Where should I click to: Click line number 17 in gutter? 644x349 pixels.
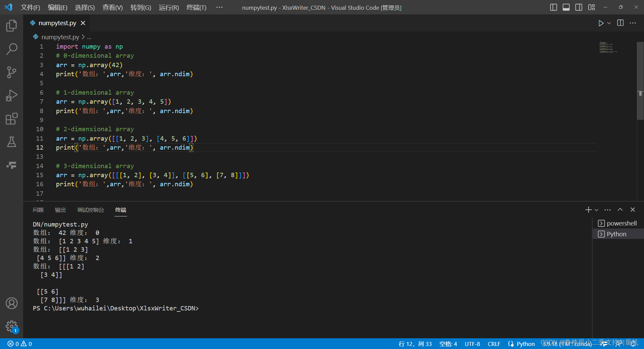pos(40,194)
